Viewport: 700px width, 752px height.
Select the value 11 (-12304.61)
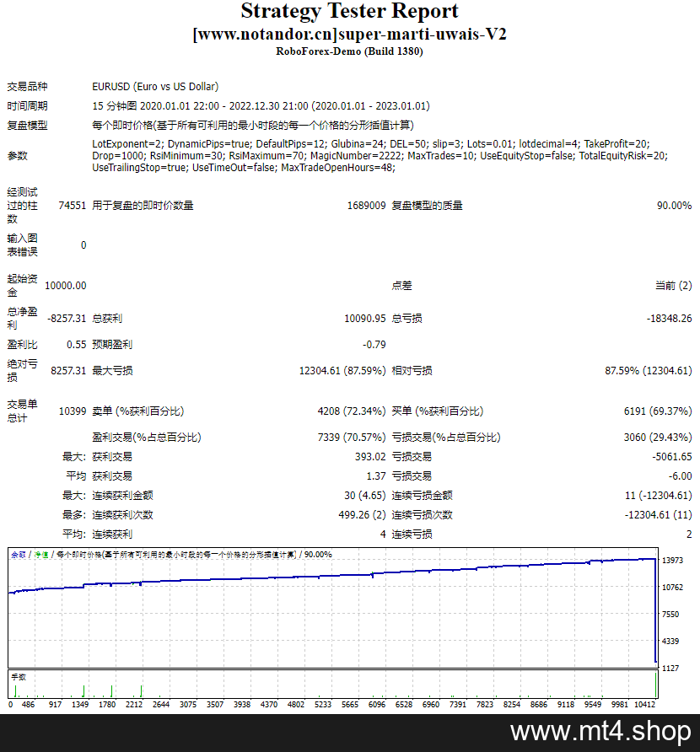pyautogui.click(x=659, y=496)
